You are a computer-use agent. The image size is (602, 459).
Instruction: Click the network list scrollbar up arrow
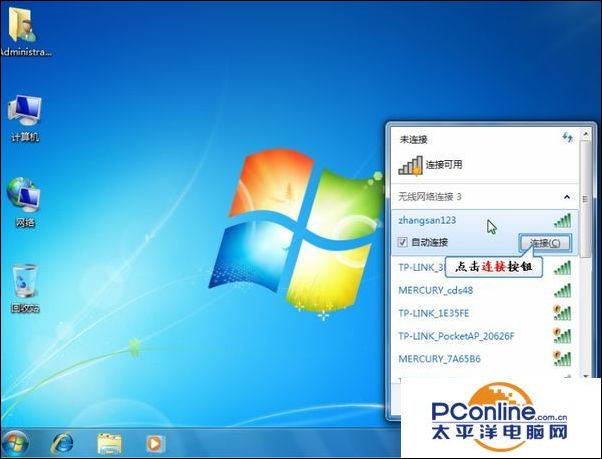pyautogui.click(x=586, y=134)
